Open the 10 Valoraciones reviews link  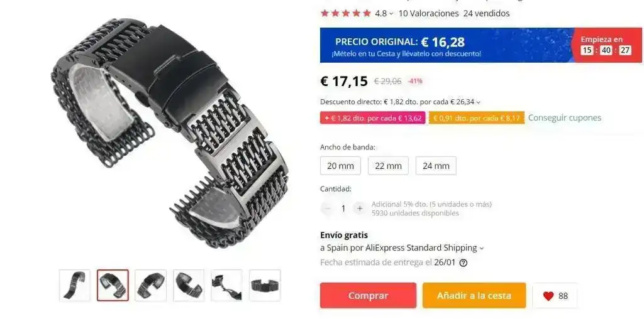click(x=428, y=14)
